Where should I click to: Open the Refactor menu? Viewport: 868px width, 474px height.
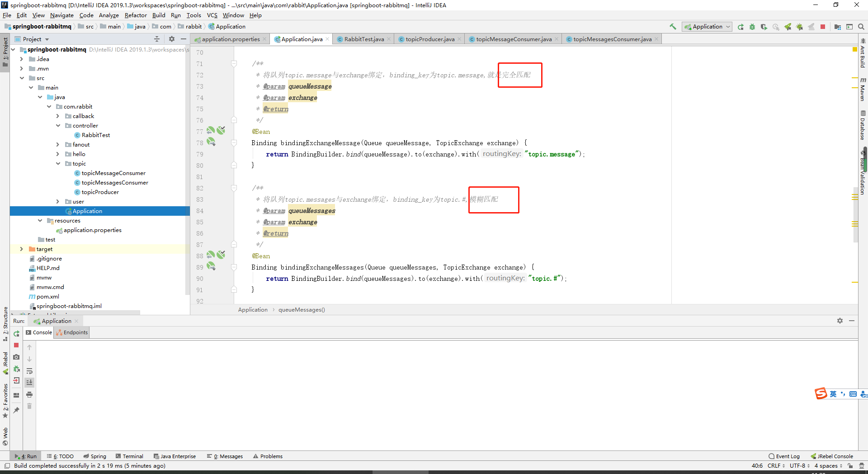pos(136,15)
